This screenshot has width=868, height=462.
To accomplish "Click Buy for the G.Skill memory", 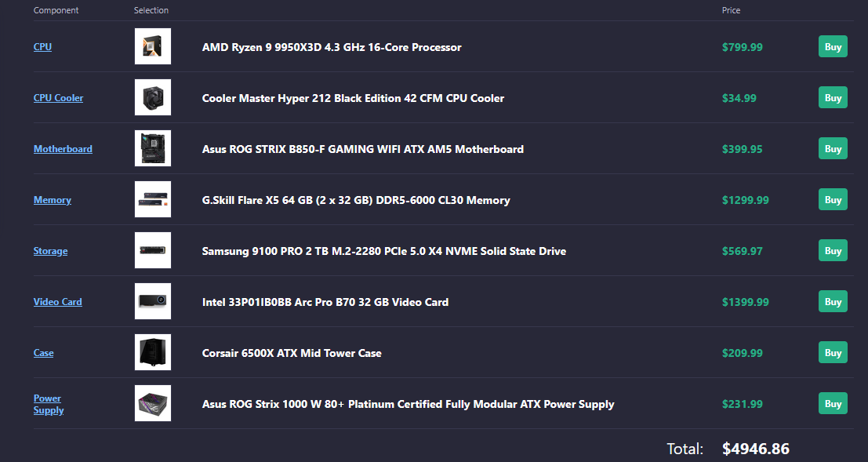I will pos(833,200).
